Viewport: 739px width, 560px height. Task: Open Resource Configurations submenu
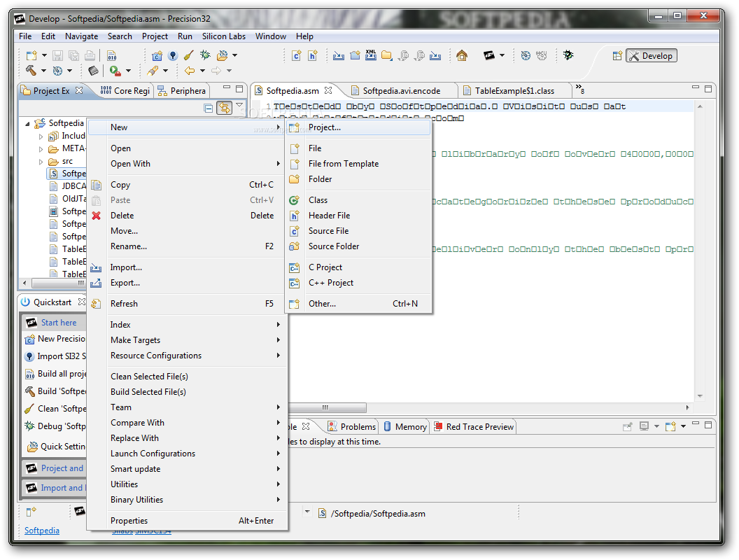(188, 356)
